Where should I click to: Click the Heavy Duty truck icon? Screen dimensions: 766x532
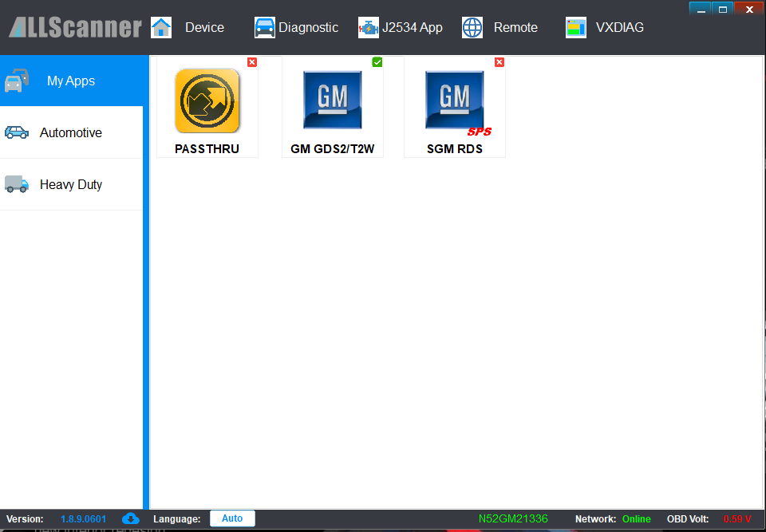click(17, 184)
